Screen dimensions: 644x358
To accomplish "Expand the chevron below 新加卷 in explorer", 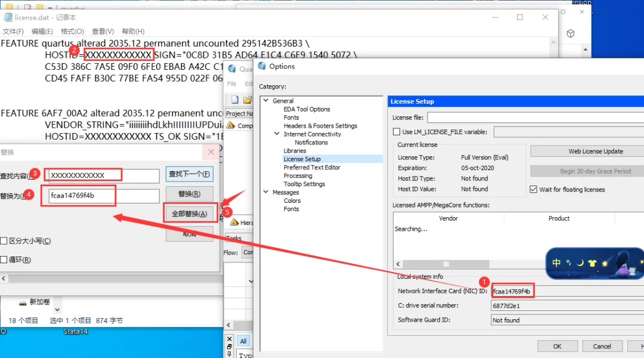I will tap(57, 310).
